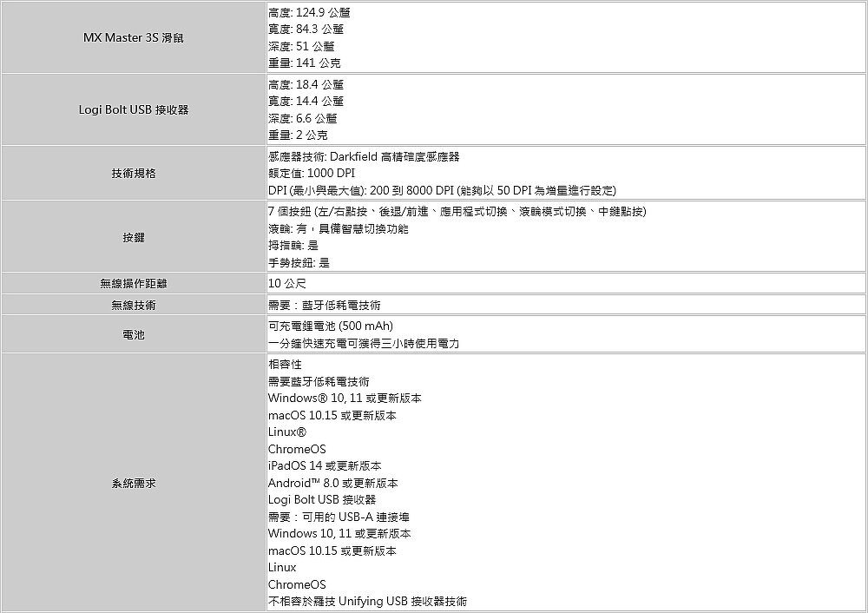Click the iPadOS 14 或更新版本 line

325,466
